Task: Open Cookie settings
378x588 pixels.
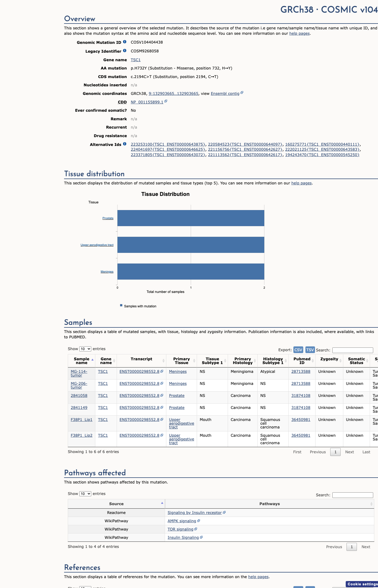Action: (x=362, y=584)
